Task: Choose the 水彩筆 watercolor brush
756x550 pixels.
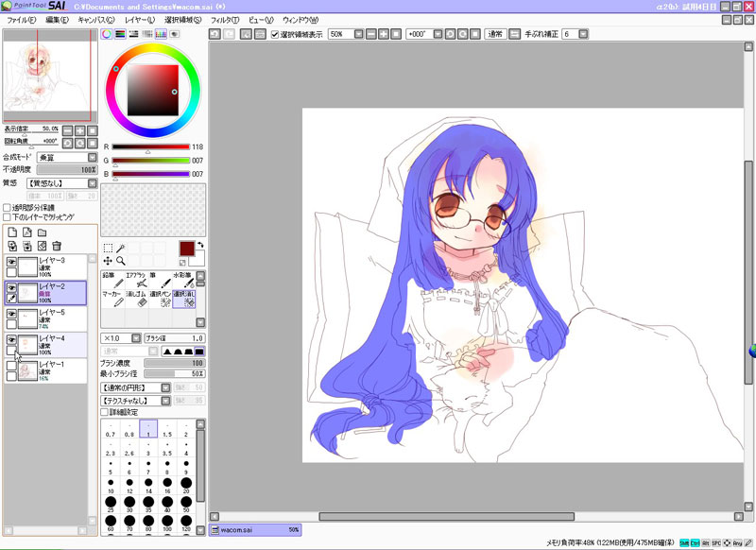Action: point(183,280)
